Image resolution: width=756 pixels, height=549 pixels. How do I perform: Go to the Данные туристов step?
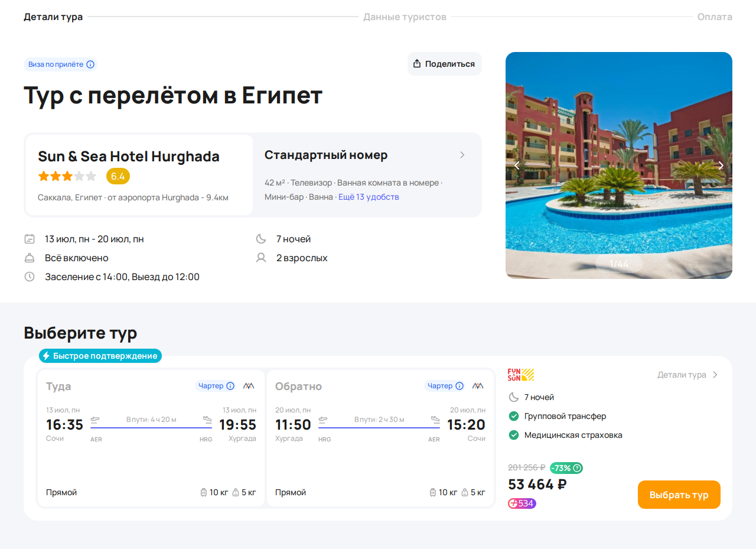[x=405, y=17]
